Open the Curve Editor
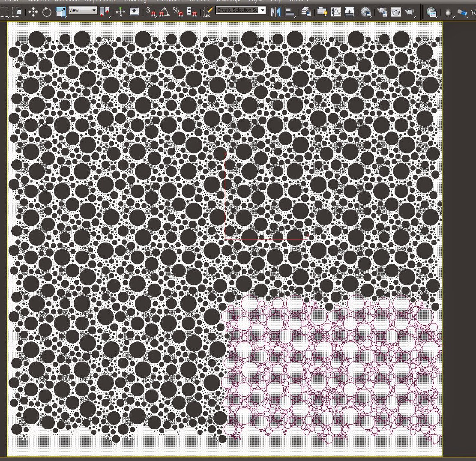476x461 pixels. [335, 12]
